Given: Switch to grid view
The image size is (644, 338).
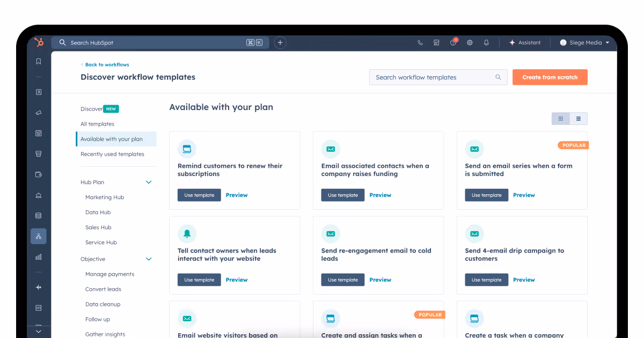Looking at the screenshot, I should (561, 119).
